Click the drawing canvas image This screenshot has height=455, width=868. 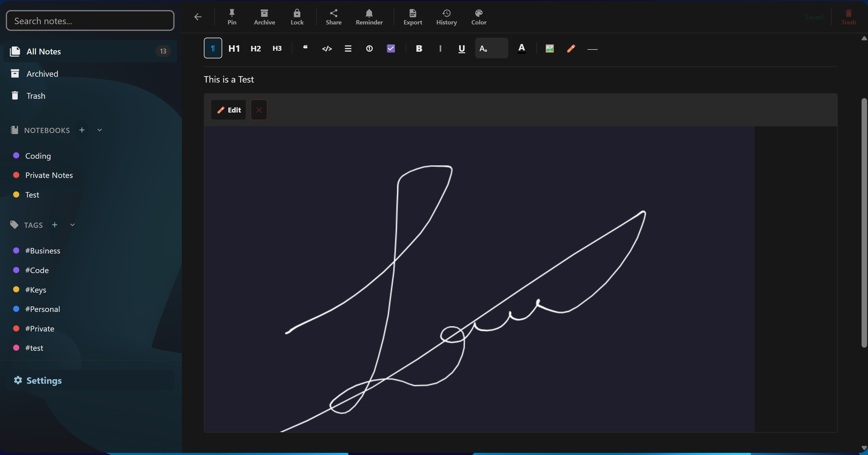click(479, 279)
